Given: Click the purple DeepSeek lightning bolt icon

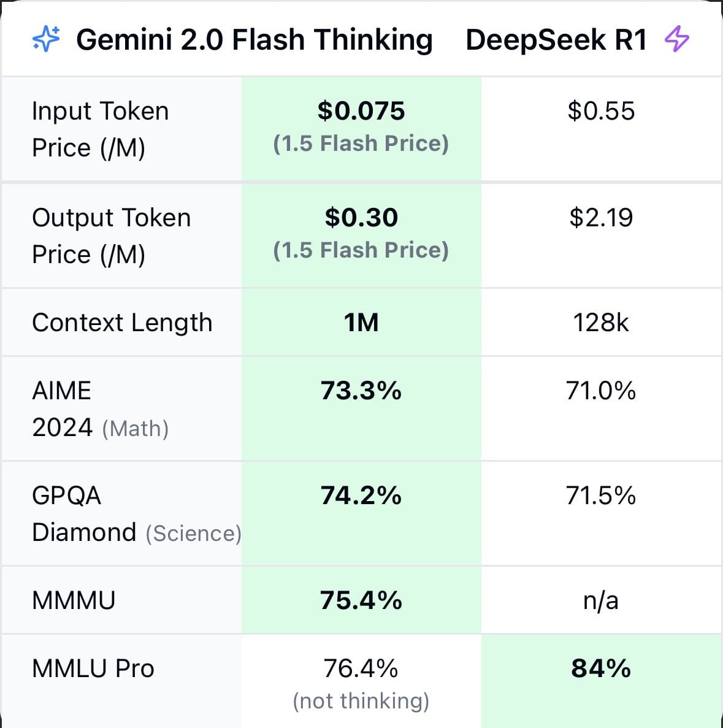Looking at the screenshot, I should click(x=677, y=40).
